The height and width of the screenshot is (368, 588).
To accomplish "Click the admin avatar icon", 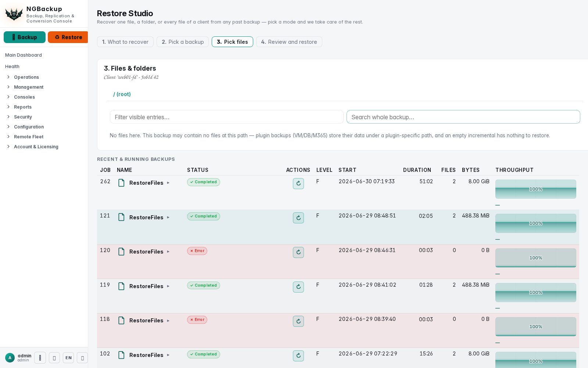I will [x=10, y=358].
